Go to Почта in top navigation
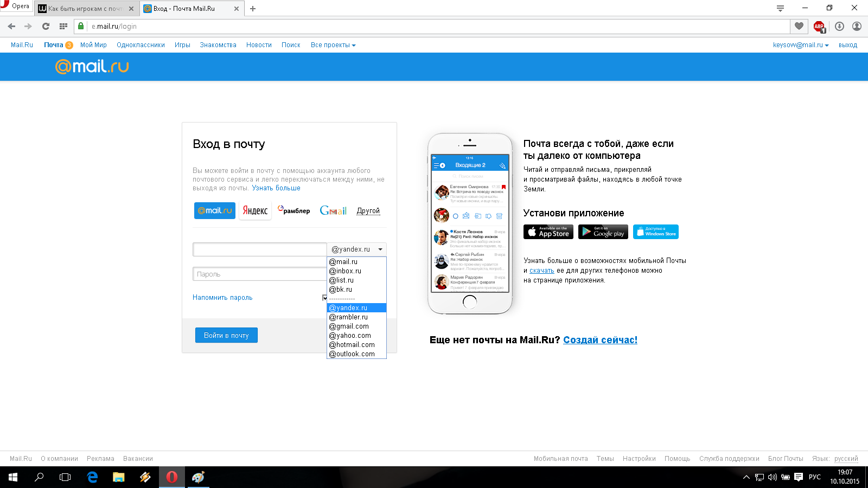868x488 pixels. coord(54,45)
